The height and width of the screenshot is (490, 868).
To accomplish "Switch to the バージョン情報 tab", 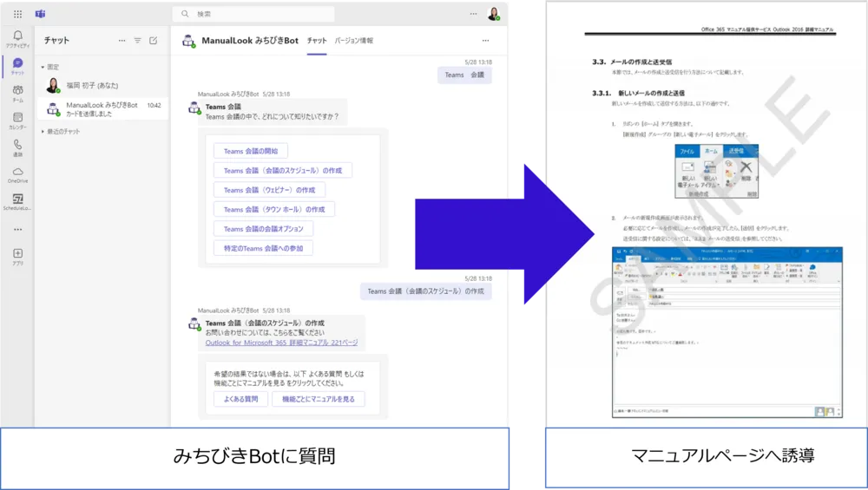I will [x=354, y=41].
